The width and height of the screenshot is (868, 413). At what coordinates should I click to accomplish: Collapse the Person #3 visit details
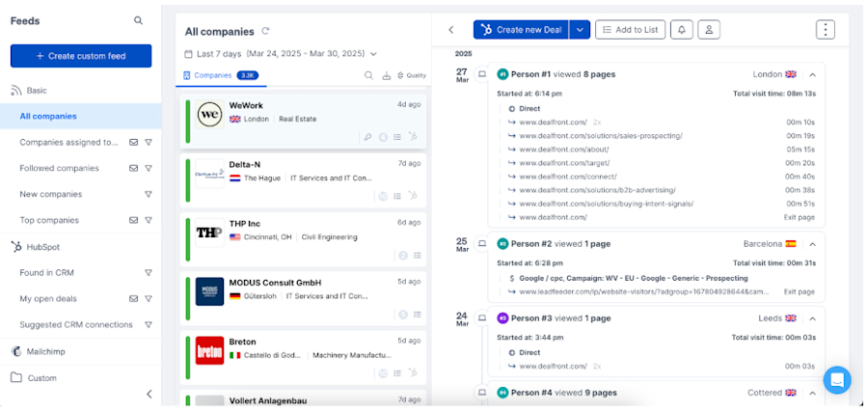click(812, 318)
